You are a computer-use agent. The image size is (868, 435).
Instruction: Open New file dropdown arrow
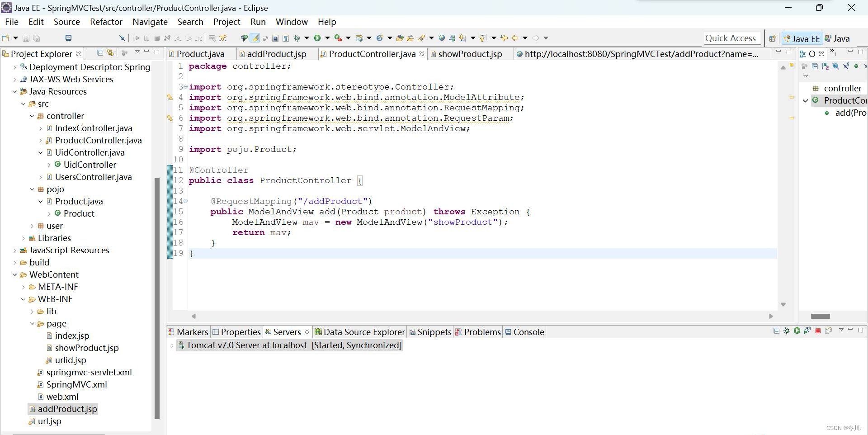point(15,38)
